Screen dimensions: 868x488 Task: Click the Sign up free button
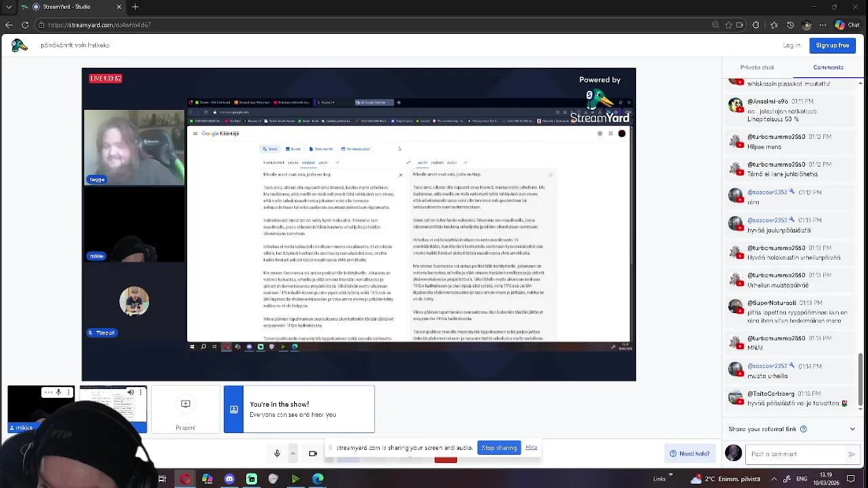pyautogui.click(x=832, y=45)
